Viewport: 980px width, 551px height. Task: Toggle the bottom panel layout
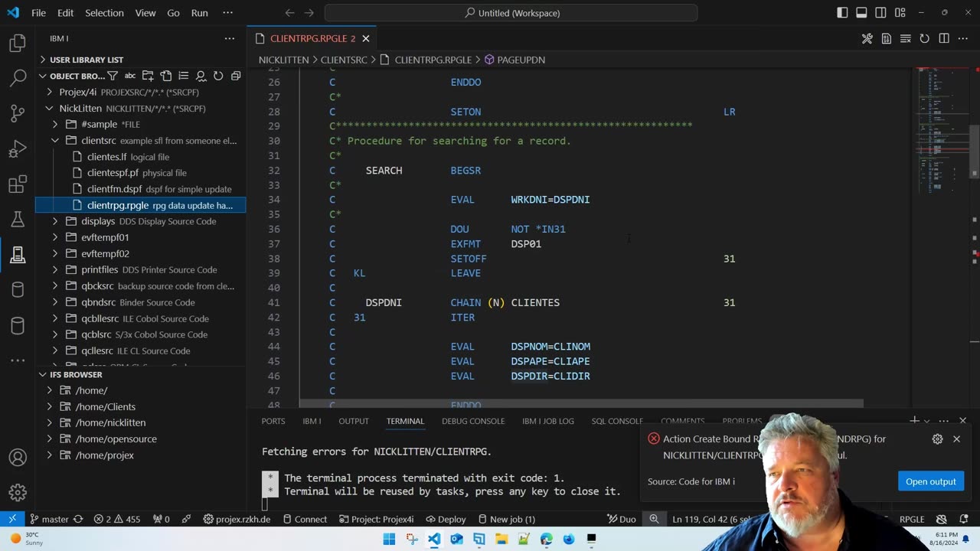861,13
